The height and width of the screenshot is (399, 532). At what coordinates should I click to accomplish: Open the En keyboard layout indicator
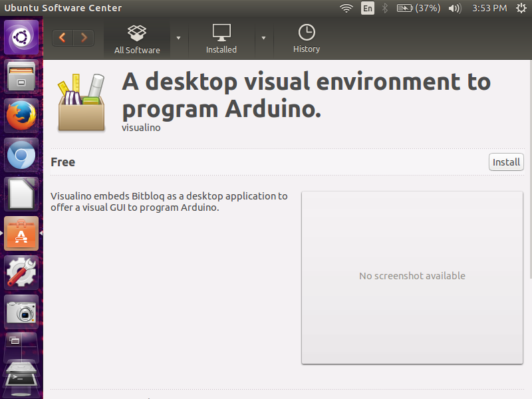tap(368, 8)
